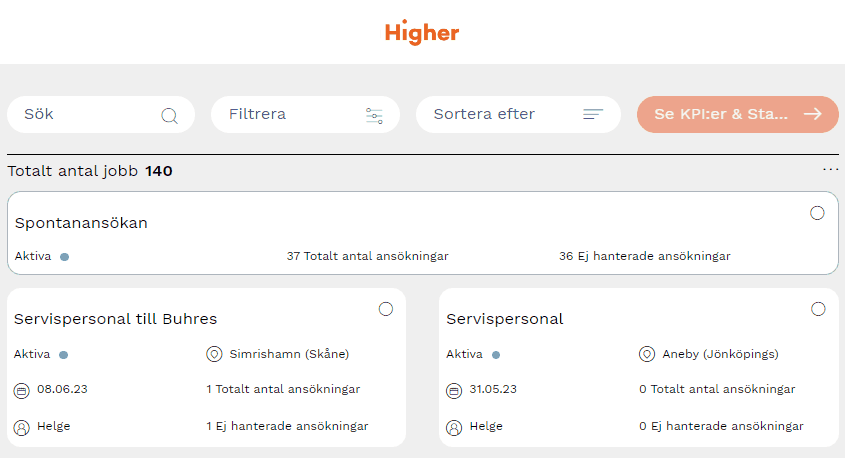Click the calendar icon beside 08.06.23
845x458 pixels.
(x=22, y=390)
